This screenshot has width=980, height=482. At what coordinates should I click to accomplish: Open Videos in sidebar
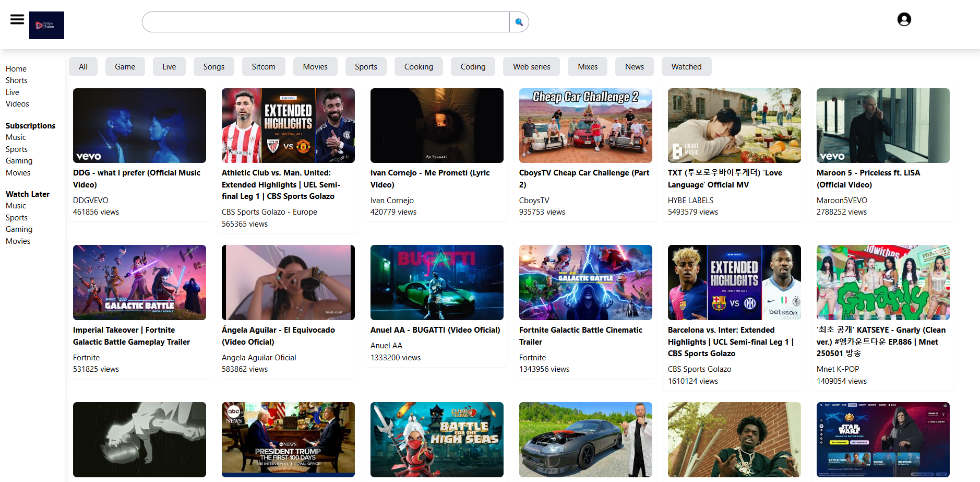tap(17, 104)
